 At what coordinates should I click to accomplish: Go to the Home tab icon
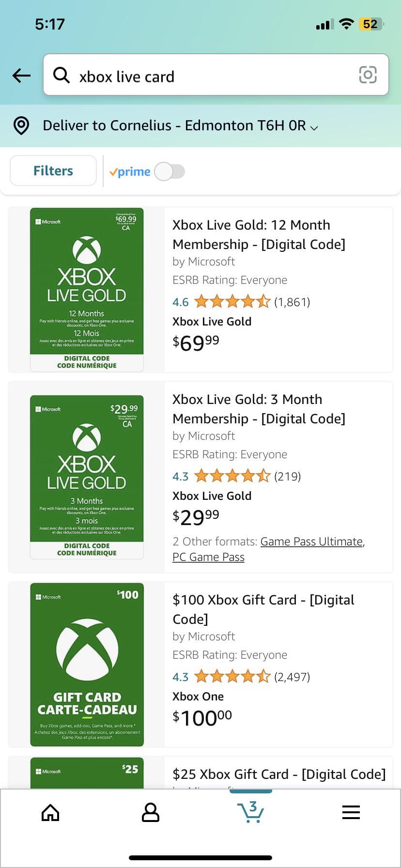(50, 813)
